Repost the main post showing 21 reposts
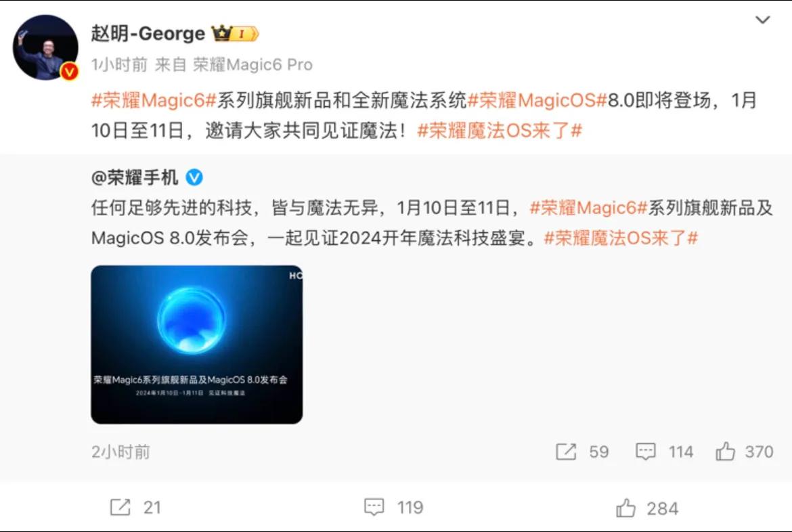792x532 pixels. [x=120, y=507]
